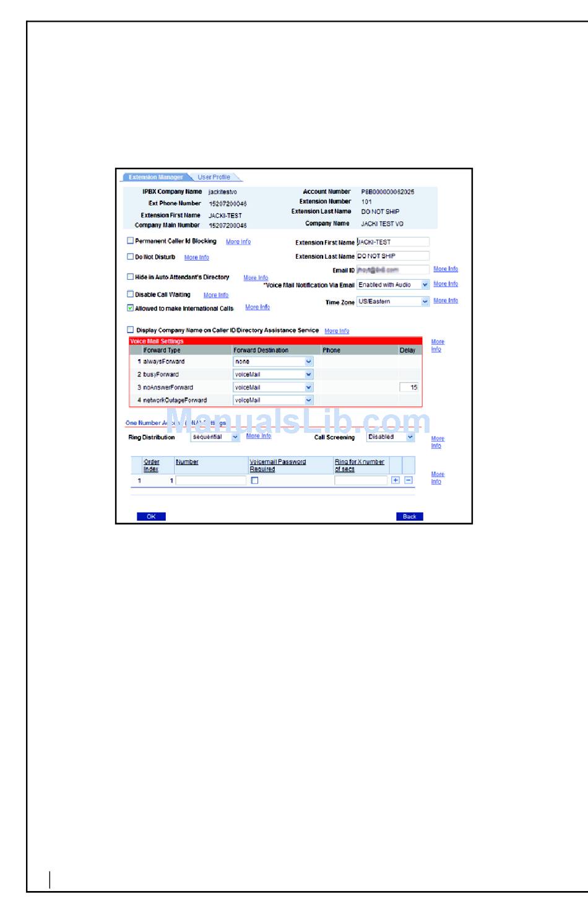588x909 pixels.
Task: Open More Info for Hide in Auto Attendant's Directory
Action: tap(256, 278)
